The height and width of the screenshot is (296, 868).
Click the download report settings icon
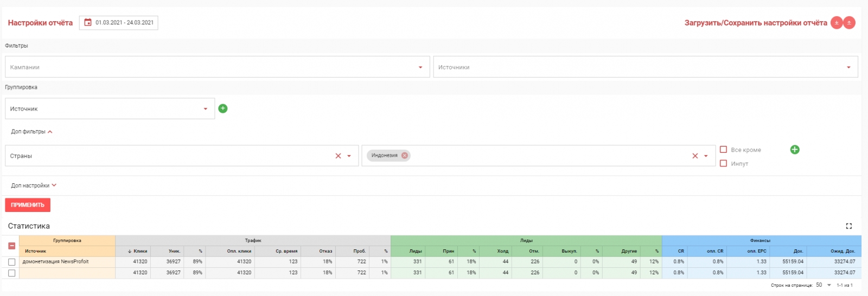click(x=837, y=23)
